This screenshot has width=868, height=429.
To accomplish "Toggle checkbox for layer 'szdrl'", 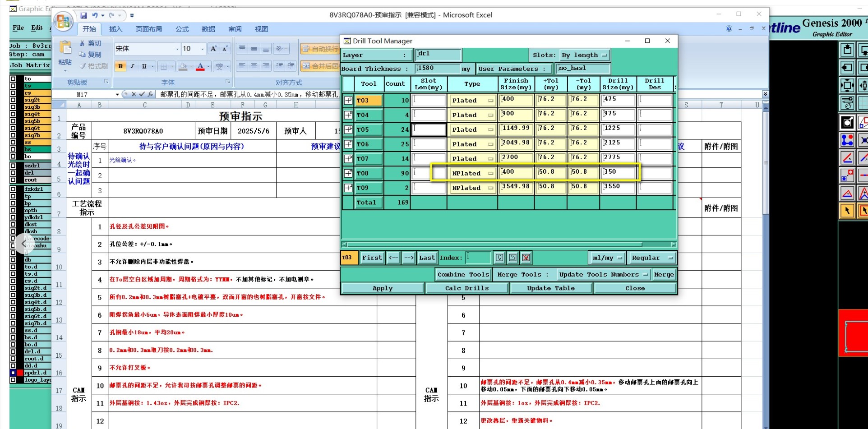I will click(13, 166).
